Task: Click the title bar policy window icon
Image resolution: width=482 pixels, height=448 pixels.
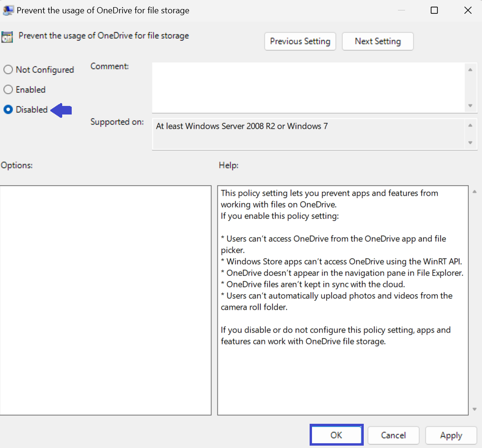Action: point(8,10)
